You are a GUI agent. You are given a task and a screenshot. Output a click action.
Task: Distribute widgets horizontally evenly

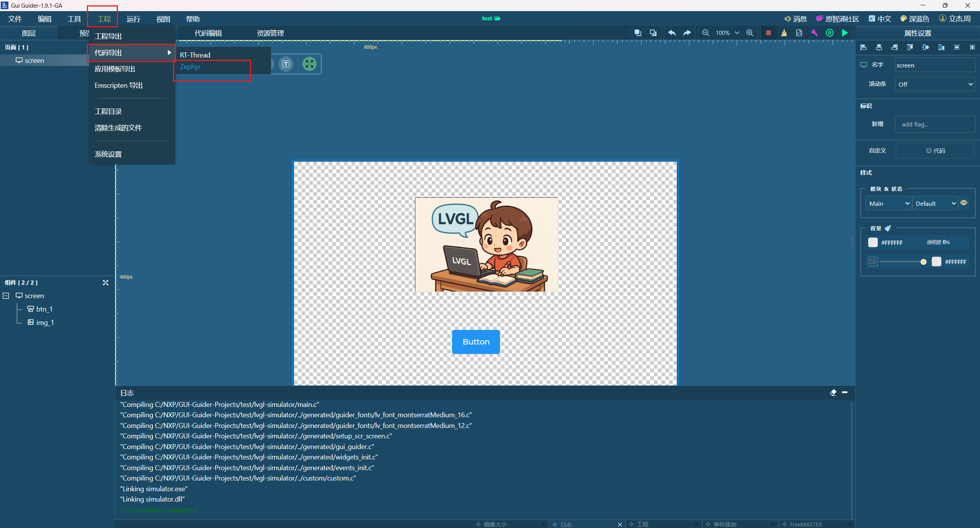click(972, 47)
